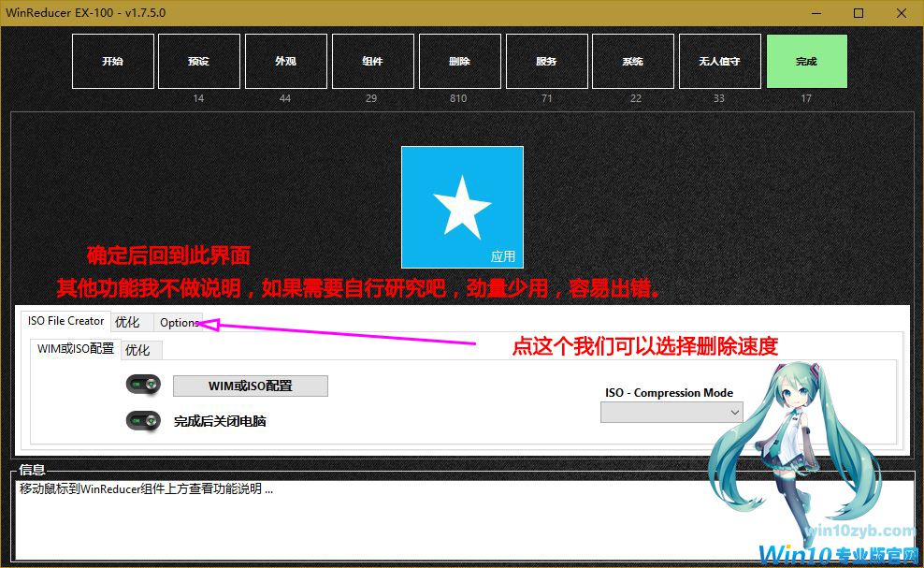Click the green 完成 finish tile
Image resolution: width=924 pixels, height=568 pixels.
coord(806,62)
